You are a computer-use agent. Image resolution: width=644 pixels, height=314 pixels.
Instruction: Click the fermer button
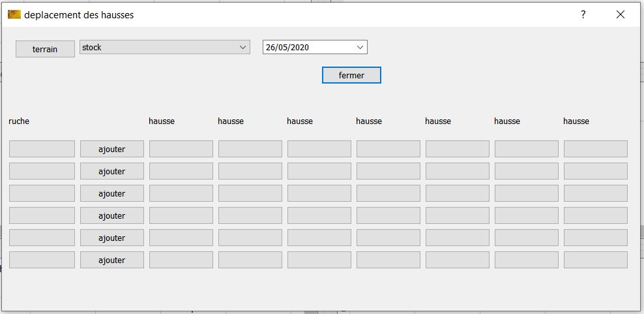tap(351, 75)
